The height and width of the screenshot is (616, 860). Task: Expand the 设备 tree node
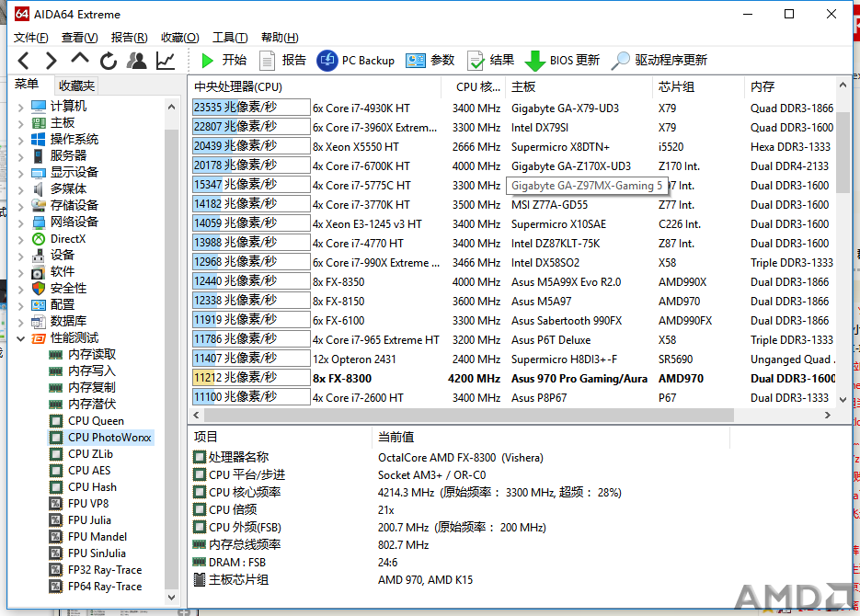(20, 256)
